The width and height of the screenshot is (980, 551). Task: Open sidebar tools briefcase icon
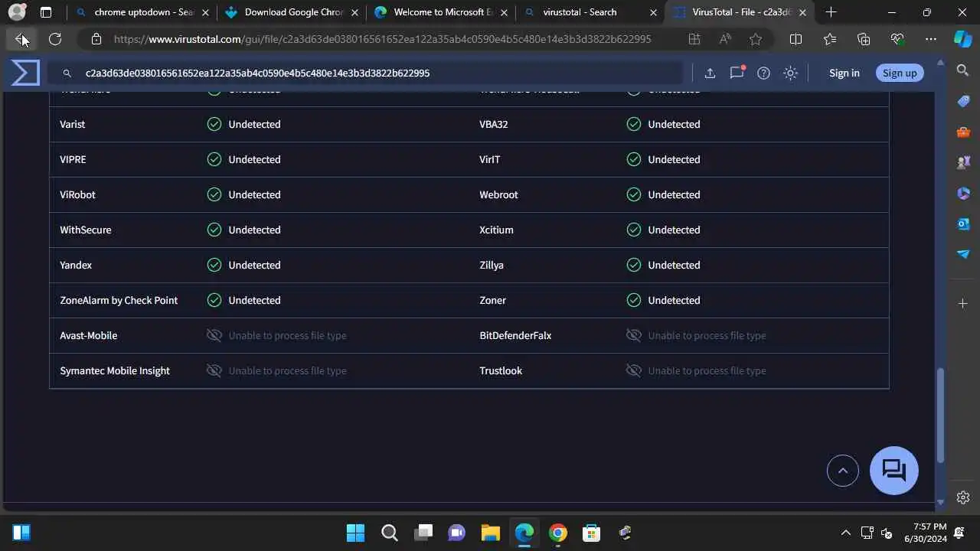click(963, 132)
